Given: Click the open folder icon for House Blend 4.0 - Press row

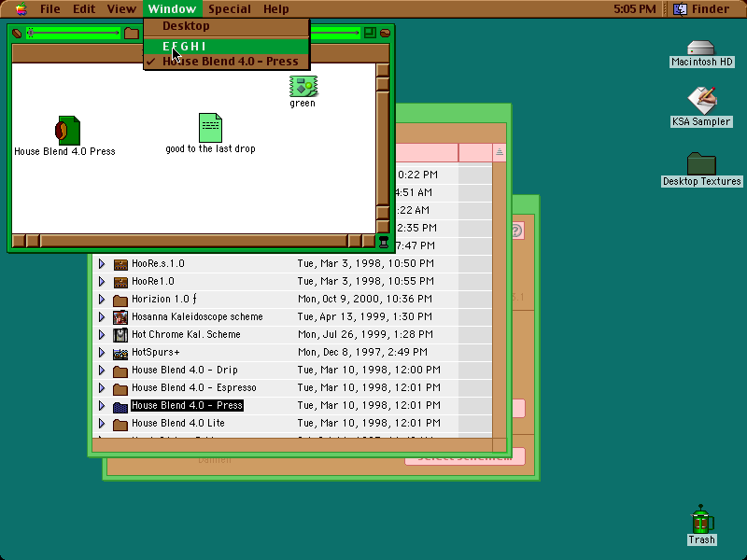Looking at the screenshot, I should pos(120,406).
